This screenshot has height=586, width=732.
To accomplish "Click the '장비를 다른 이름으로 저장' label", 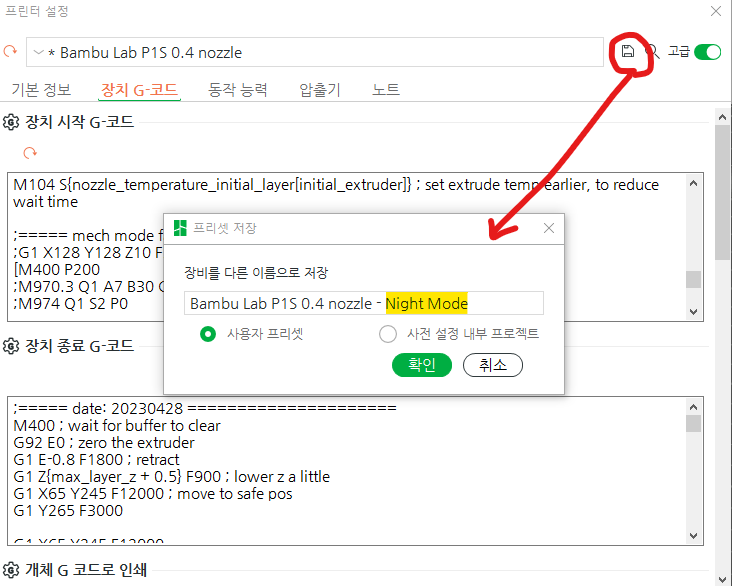I will click(256, 273).
